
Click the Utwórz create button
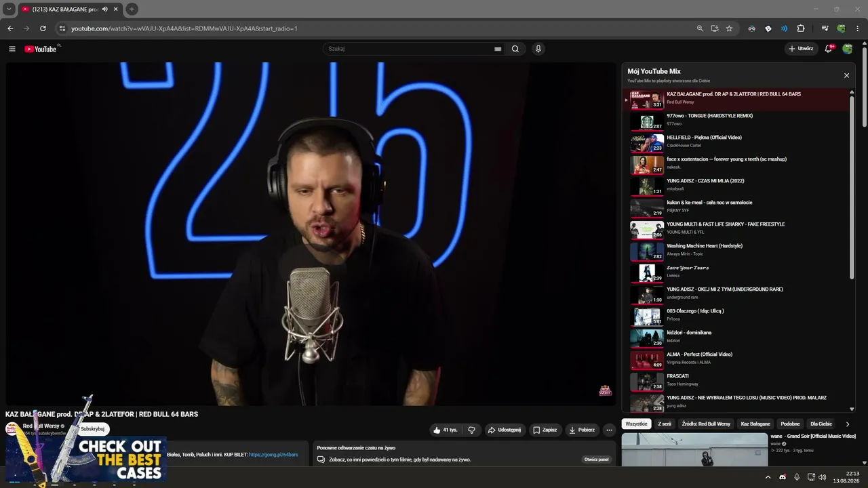click(801, 49)
